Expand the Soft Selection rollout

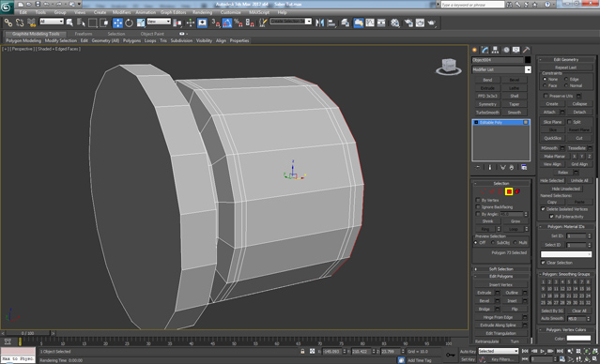tap(500, 269)
